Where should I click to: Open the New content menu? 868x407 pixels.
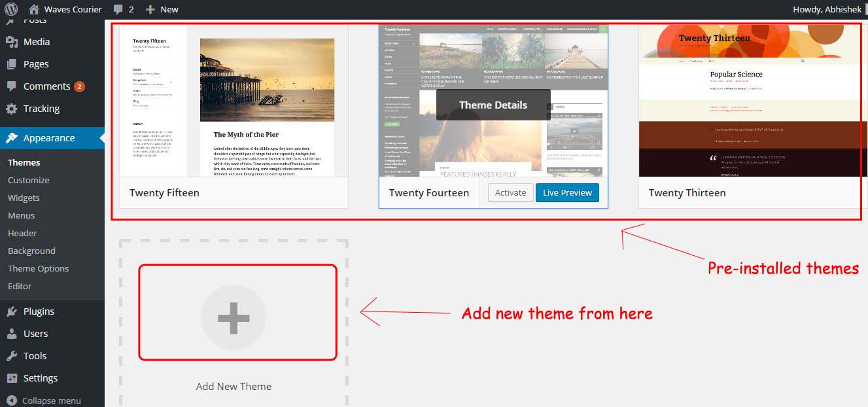coord(169,9)
